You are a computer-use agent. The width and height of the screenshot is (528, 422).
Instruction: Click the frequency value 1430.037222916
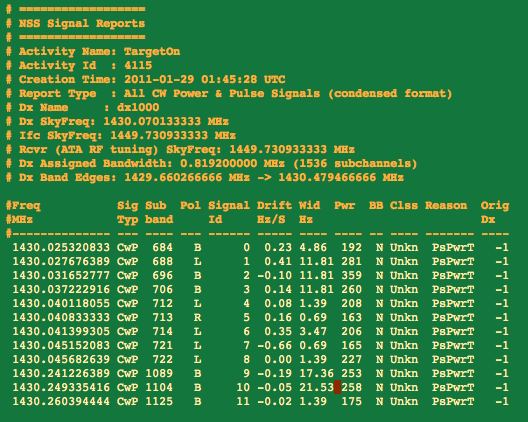pyautogui.click(x=61, y=290)
